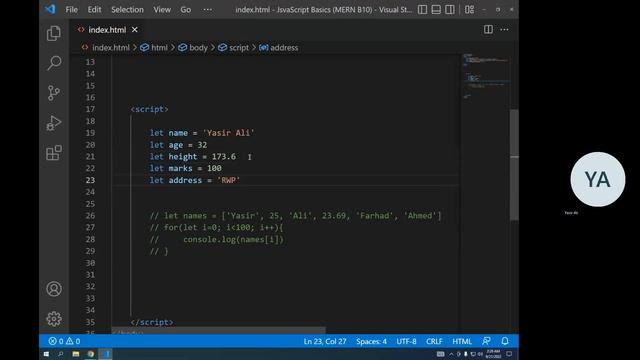Open the View menu
The width and height of the screenshot is (640, 360).
(x=162, y=9)
